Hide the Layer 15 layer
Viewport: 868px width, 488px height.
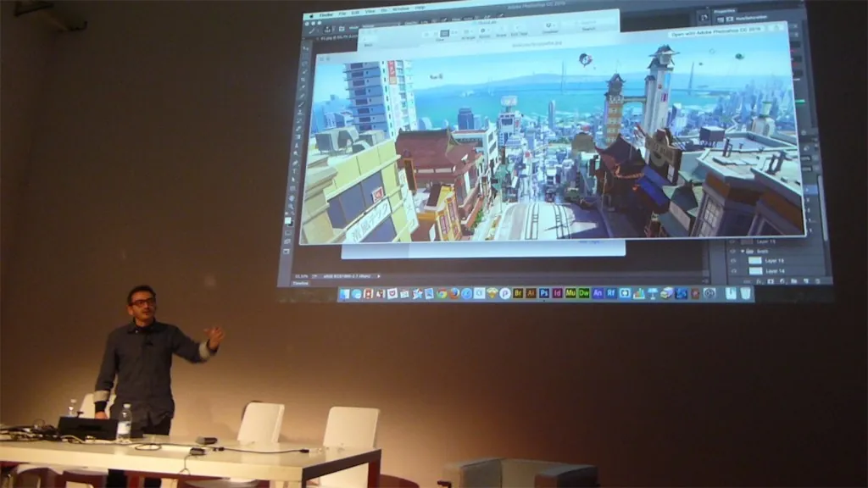(731, 241)
